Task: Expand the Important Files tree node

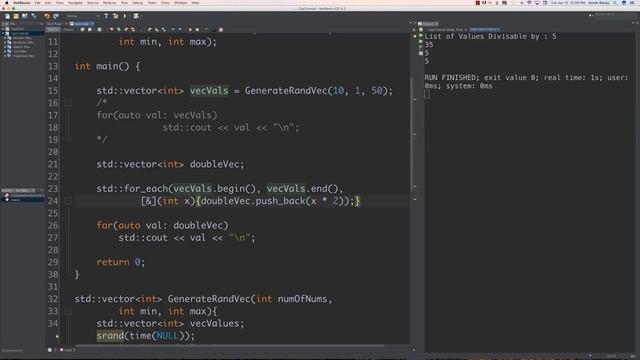Action: (x=5, y=56)
